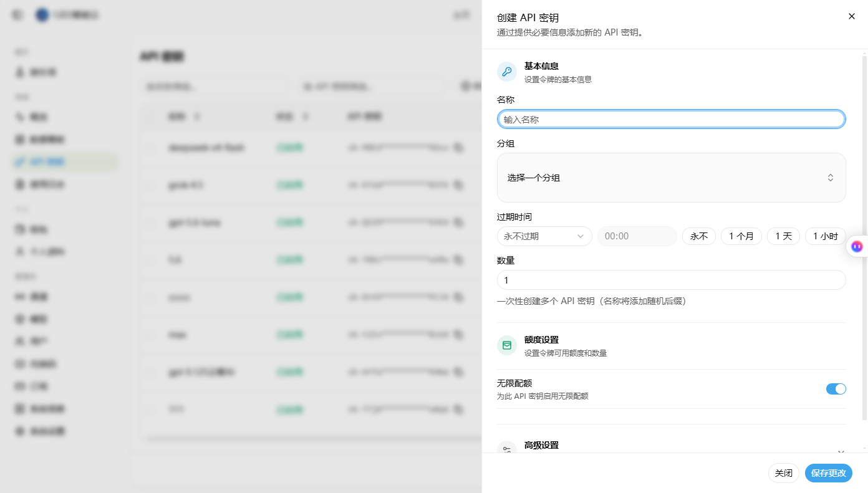Open the floating assistant bubble icon
The image size is (868, 493).
tap(857, 247)
